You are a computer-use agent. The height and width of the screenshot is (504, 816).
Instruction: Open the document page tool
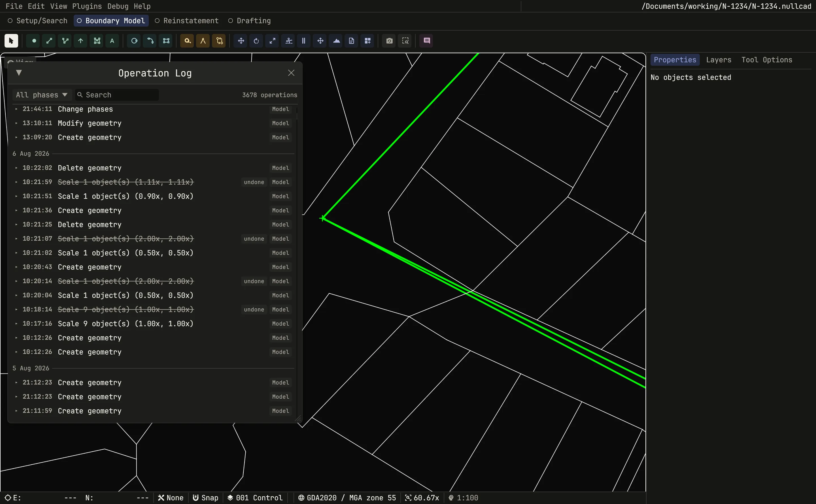tap(352, 41)
